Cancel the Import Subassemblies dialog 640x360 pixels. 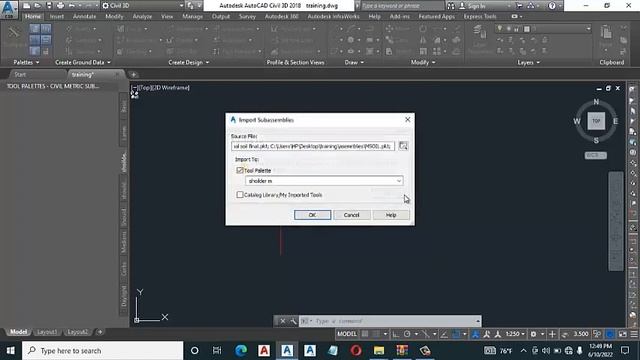[351, 215]
